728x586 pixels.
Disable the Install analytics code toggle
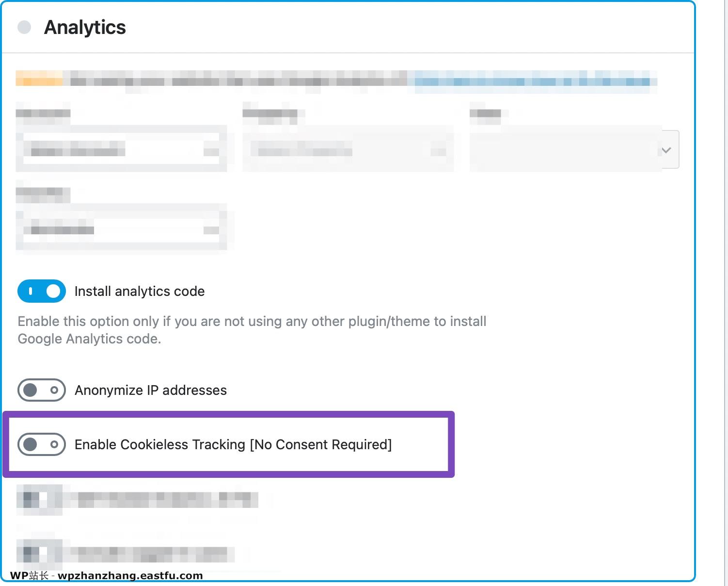(x=42, y=291)
